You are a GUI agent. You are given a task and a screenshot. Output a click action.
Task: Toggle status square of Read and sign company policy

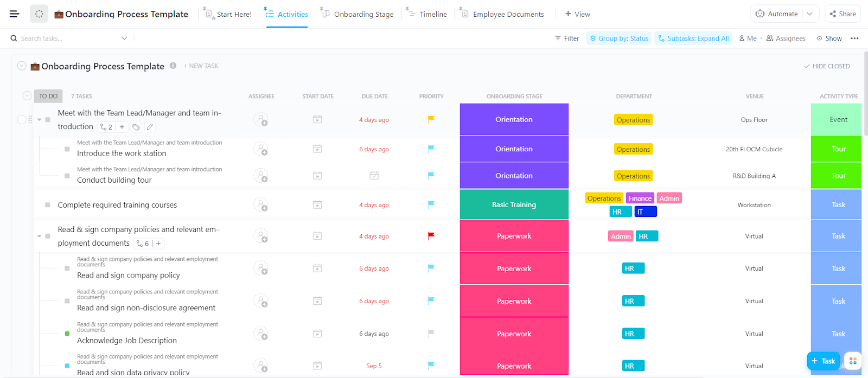point(67,268)
